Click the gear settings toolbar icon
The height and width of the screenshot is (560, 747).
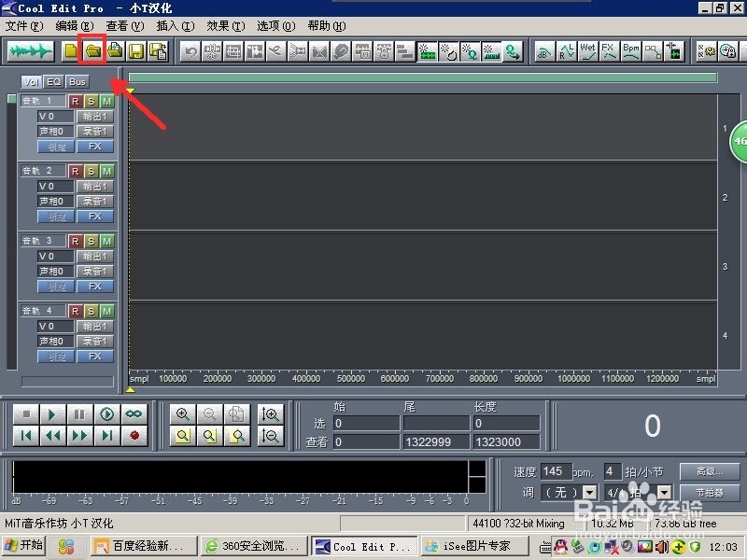point(707,51)
